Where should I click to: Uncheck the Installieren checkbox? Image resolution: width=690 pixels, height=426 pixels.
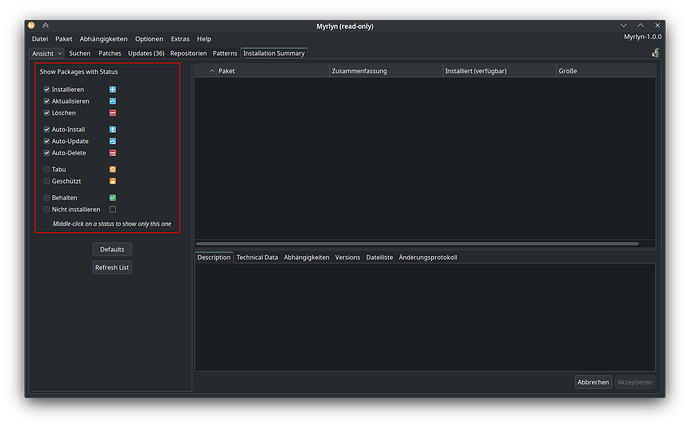pyautogui.click(x=47, y=89)
